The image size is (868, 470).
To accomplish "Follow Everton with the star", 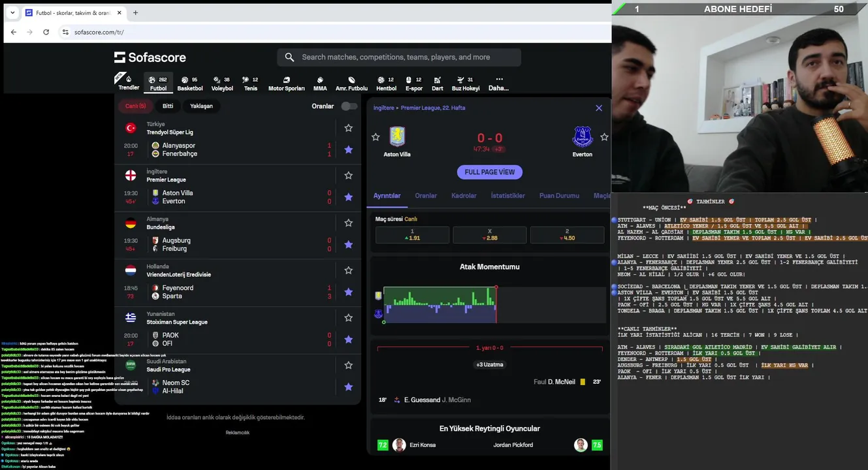I will [604, 137].
